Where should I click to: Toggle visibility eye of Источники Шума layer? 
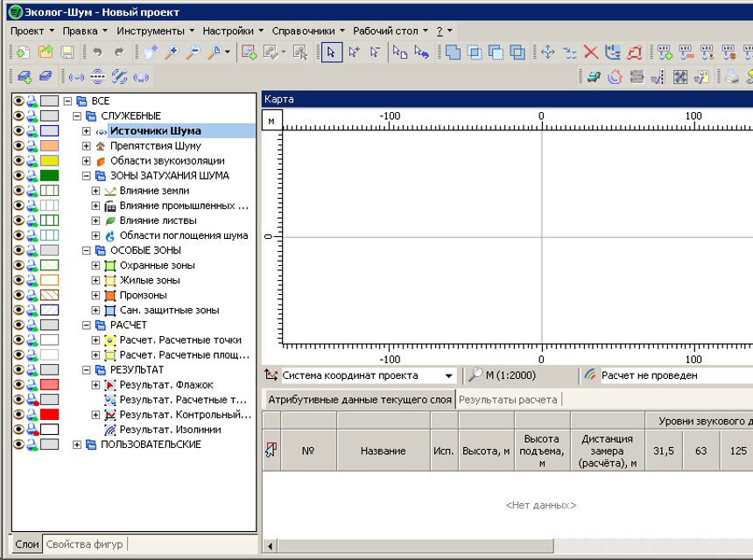tap(18, 130)
